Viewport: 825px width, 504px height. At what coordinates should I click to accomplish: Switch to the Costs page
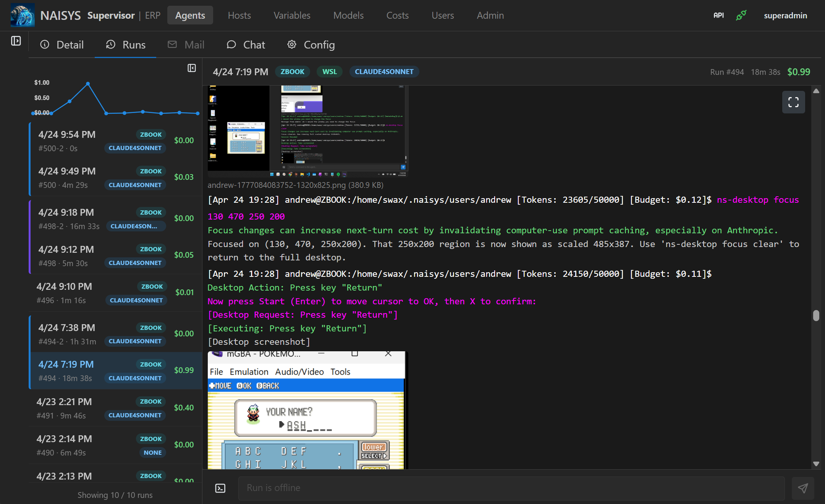398,15
